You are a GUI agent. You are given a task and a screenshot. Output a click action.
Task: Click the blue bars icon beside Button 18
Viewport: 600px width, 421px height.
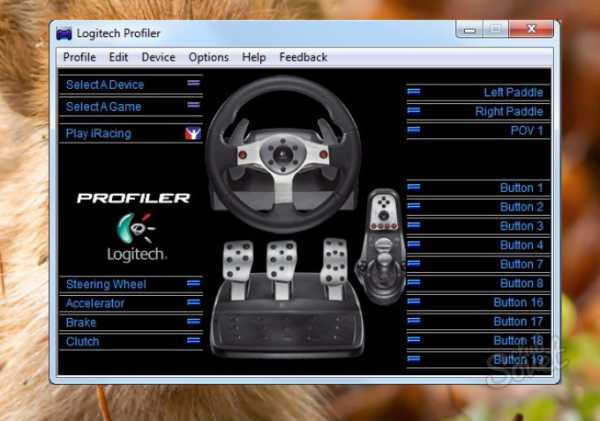[x=414, y=339]
